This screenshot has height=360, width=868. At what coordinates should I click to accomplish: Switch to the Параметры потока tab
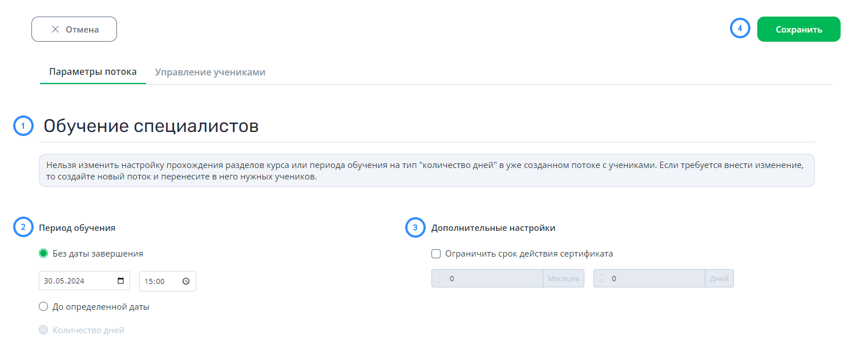point(93,72)
